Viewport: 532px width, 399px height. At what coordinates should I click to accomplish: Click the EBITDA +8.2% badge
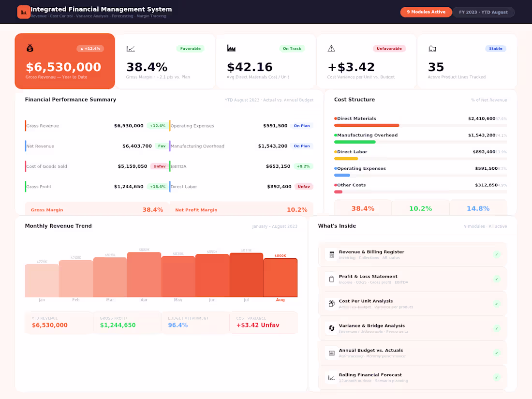[x=303, y=166]
